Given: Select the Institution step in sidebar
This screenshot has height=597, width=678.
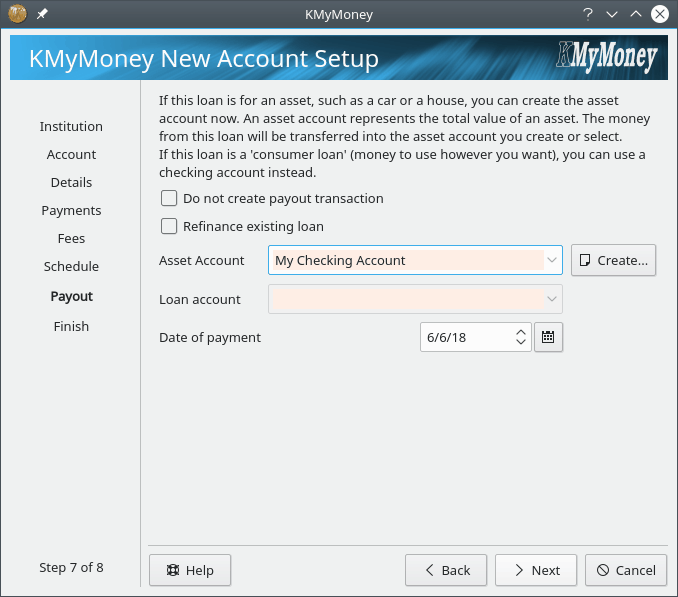Looking at the screenshot, I should pyautogui.click(x=71, y=127).
